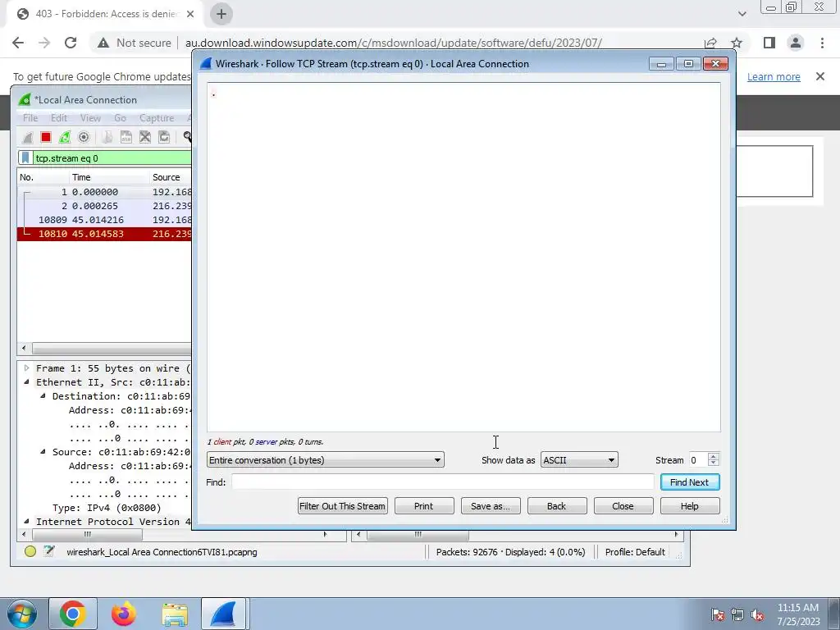
Task: Click the Action Center flag tray icon
Action: 717,615
